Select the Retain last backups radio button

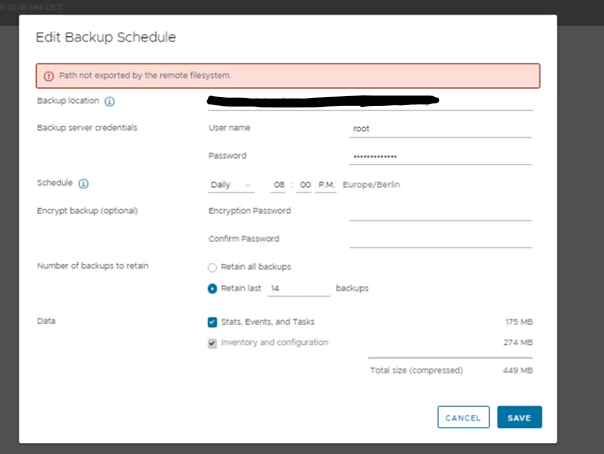tap(212, 288)
